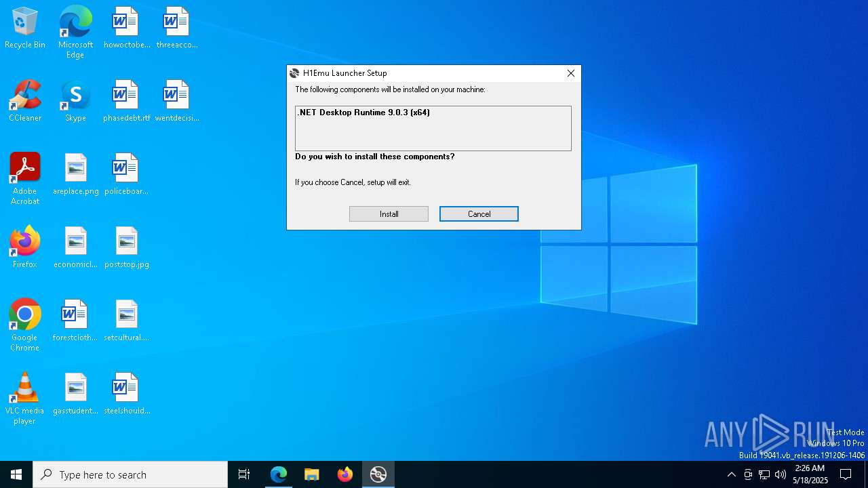Select the policeboar Word document icon
Image resolution: width=868 pixels, height=488 pixels.
(126, 175)
